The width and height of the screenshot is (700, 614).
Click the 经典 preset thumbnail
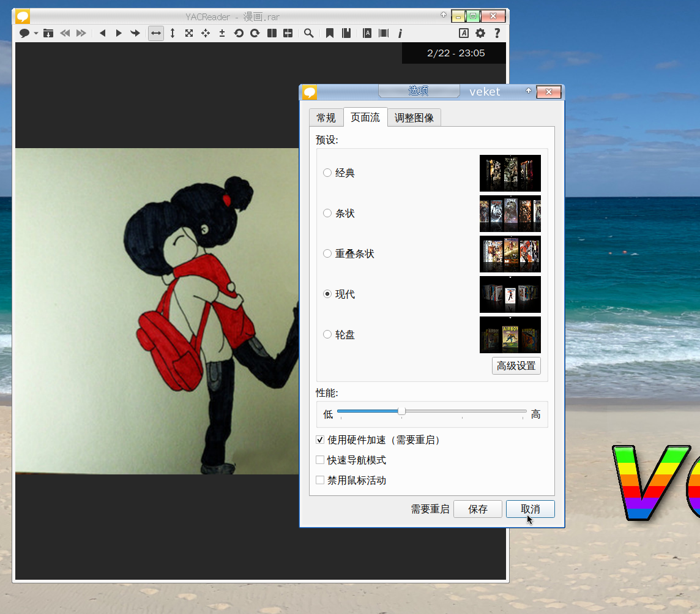510,173
